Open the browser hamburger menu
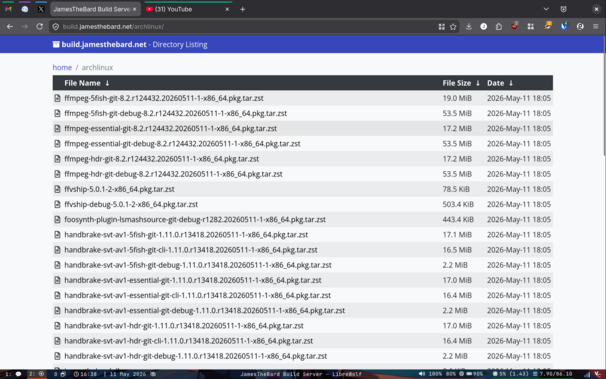The width and height of the screenshot is (606, 379). [596, 27]
